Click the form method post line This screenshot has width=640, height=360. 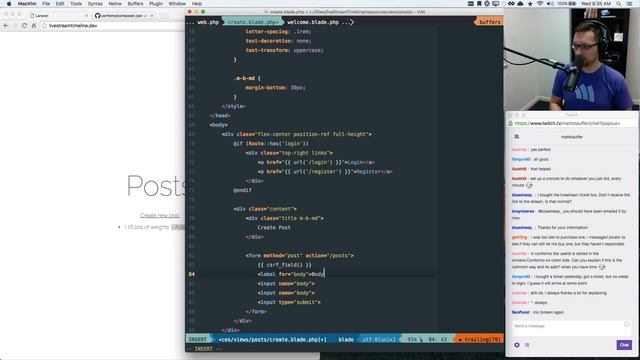click(x=300, y=256)
